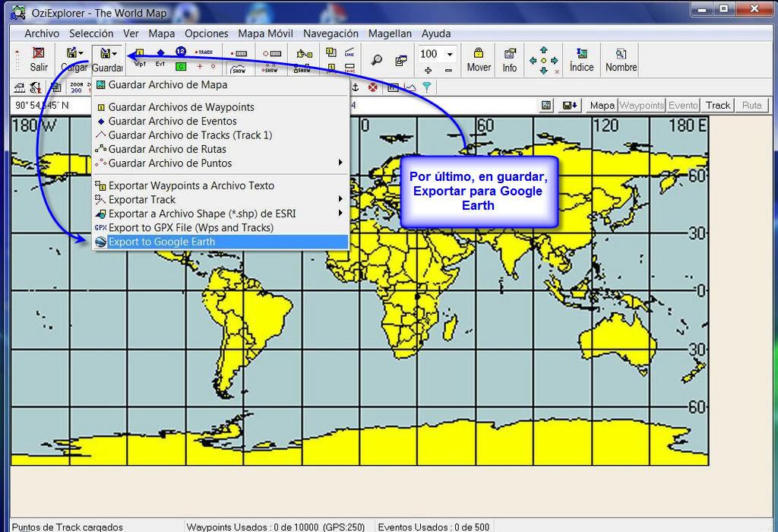Open the Selección menu

tap(91, 33)
